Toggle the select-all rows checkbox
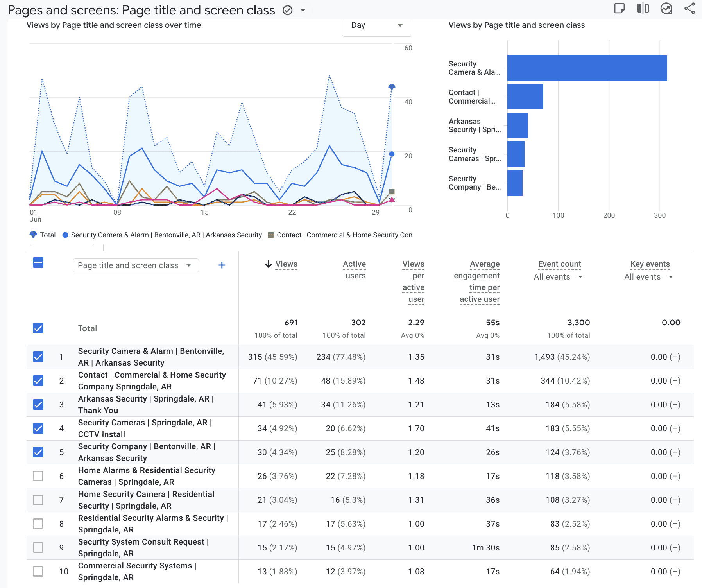Screen dimensions: 702x588 point(38,263)
